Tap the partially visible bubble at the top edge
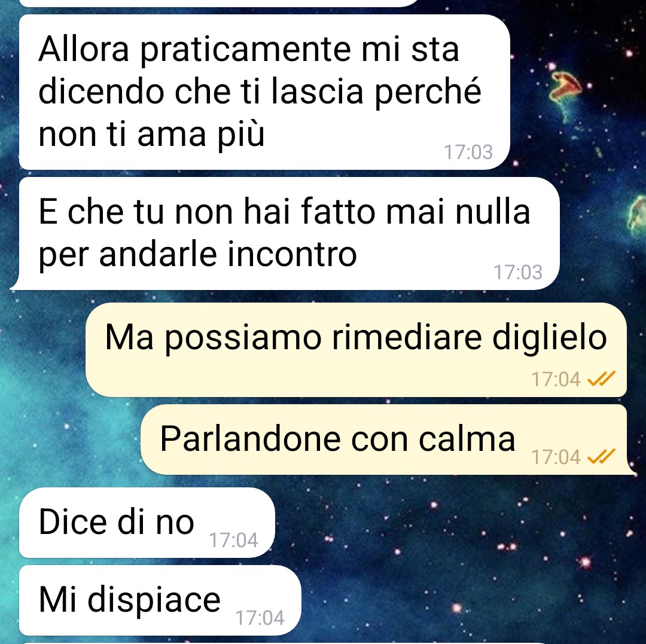The image size is (646, 644). (x=218, y=3)
